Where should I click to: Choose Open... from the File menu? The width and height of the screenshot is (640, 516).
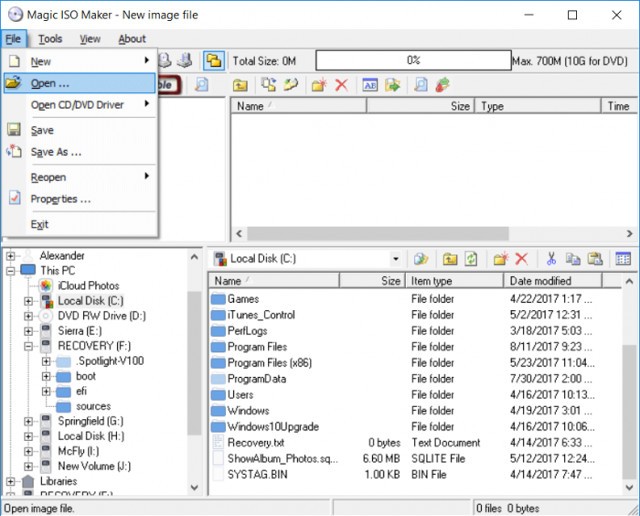coord(50,84)
